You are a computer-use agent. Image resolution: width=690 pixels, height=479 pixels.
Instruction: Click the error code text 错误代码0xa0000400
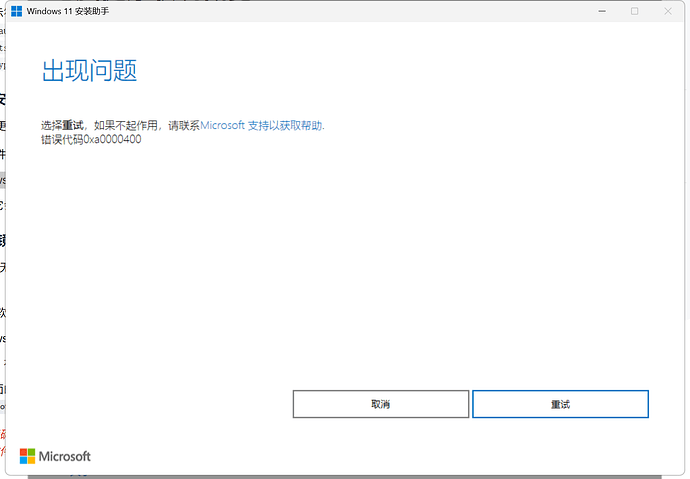click(x=91, y=139)
